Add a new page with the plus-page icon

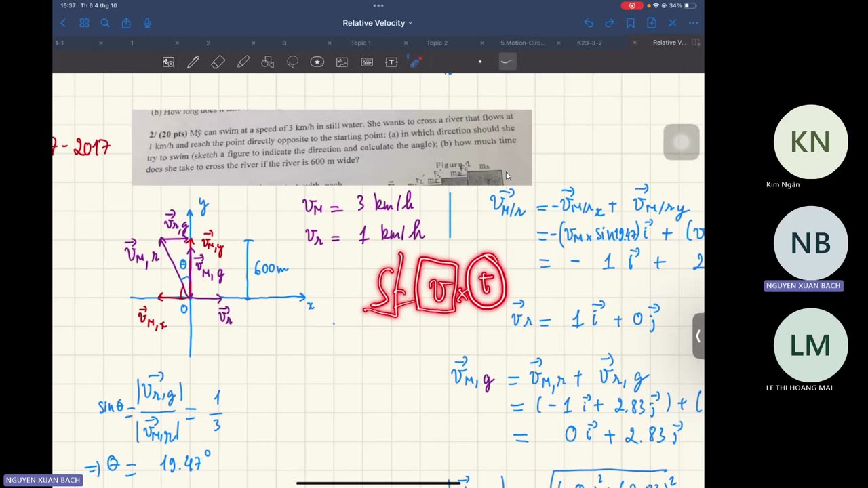pos(652,23)
